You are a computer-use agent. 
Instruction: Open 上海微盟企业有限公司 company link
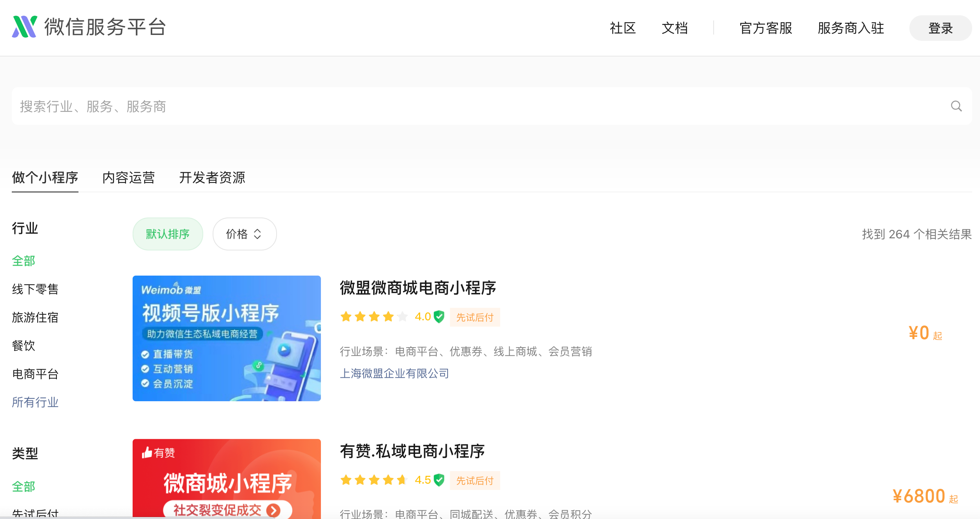tap(394, 373)
